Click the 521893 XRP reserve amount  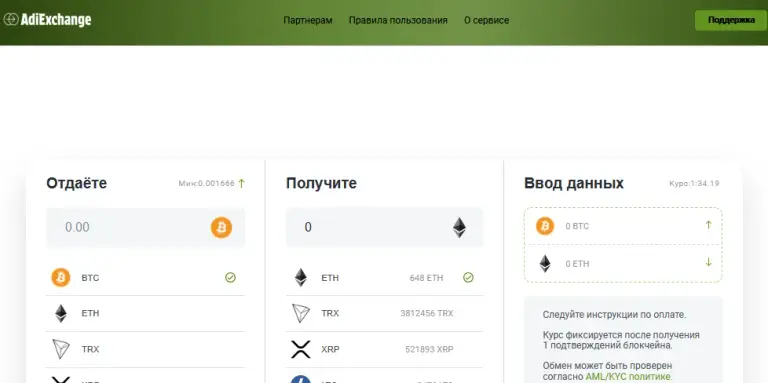pos(429,349)
